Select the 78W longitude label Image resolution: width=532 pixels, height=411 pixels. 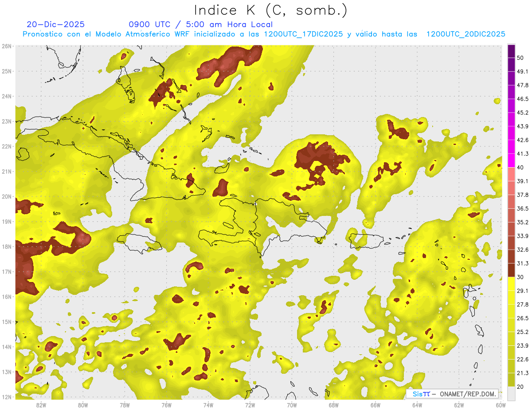click(125, 405)
